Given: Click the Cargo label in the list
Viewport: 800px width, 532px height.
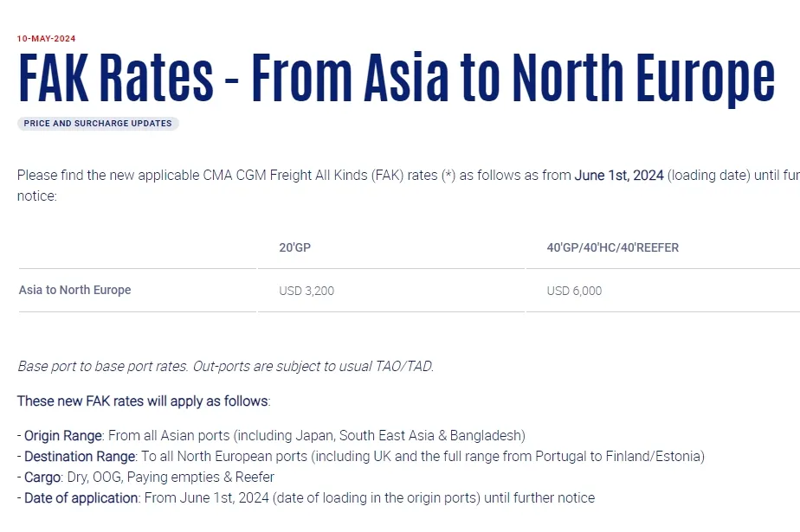Looking at the screenshot, I should coord(42,478).
